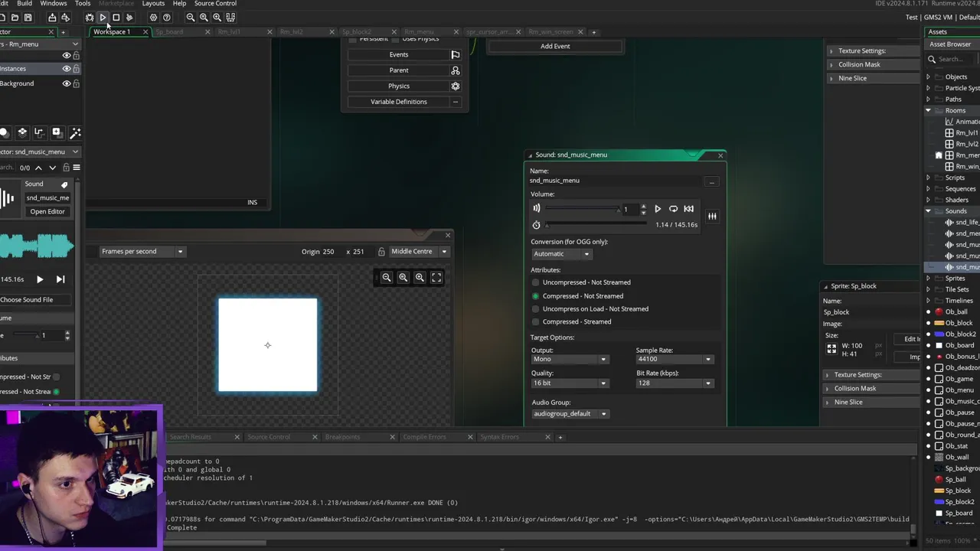Viewport: 980px width, 551px height.
Task: Open the Layouts menu
Action: point(153,4)
